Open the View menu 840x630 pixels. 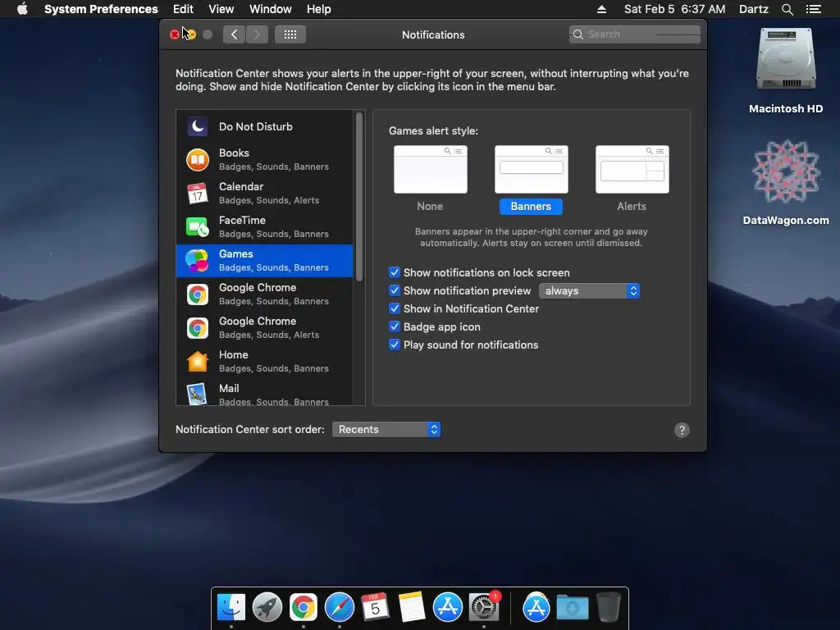[221, 9]
